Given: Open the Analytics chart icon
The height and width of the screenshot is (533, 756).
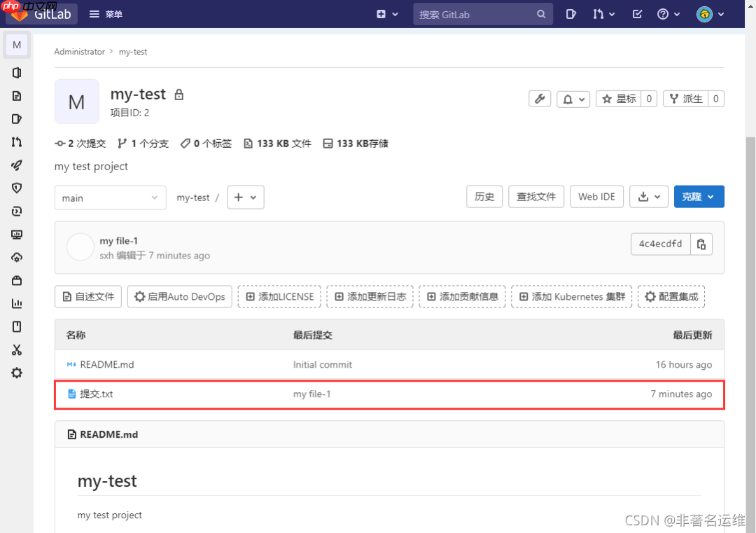Looking at the screenshot, I should pos(16,303).
